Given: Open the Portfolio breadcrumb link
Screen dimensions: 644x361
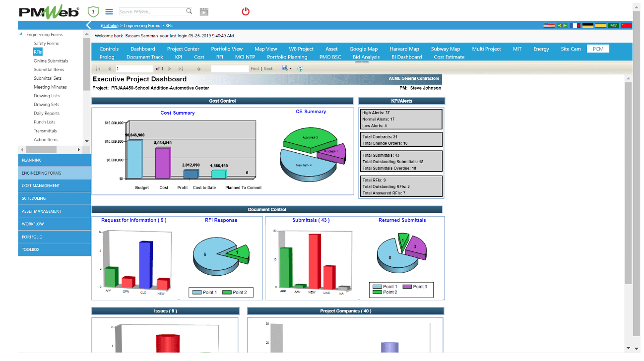Looking at the screenshot, I should click(110, 25).
